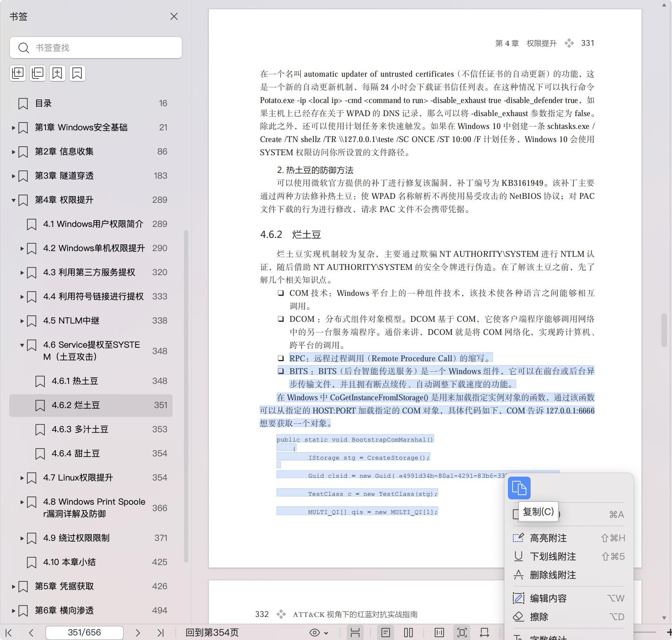This screenshot has height=640, width=672.
Task: Go to the first page
Action: tap(9, 633)
